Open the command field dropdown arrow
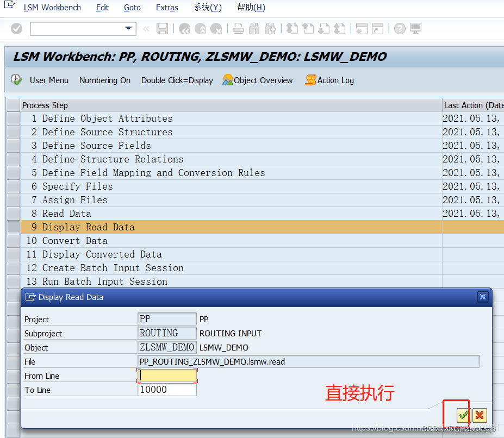This screenshot has height=438, width=504. click(x=129, y=29)
